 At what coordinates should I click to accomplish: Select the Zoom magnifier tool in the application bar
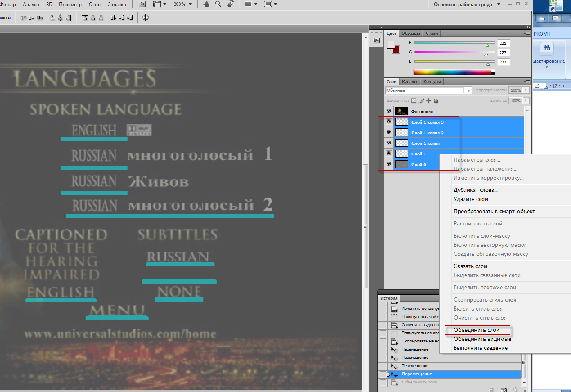(x=218, y=4)
